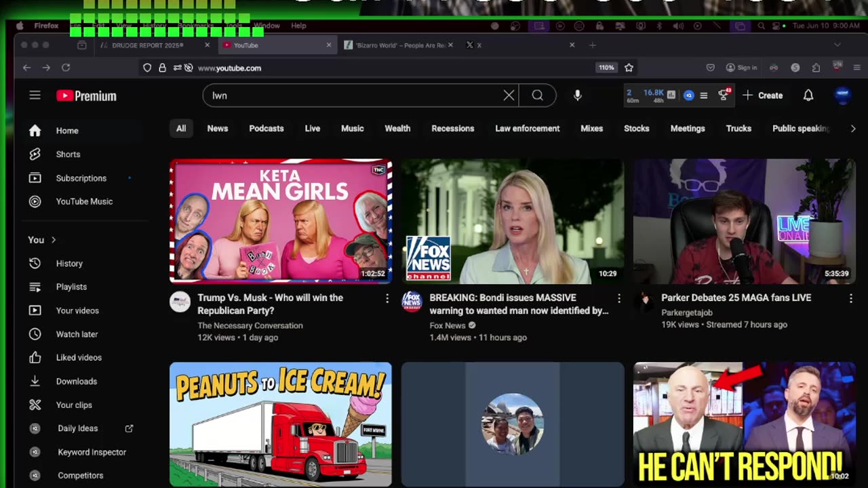Start voice search with the microphone
868x488 pixels.
tap(578, 96)
